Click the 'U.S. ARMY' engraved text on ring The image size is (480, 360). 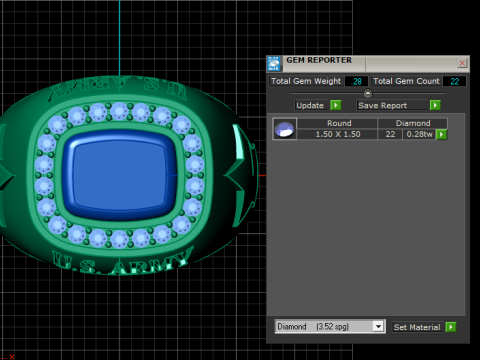click(122, 262)
